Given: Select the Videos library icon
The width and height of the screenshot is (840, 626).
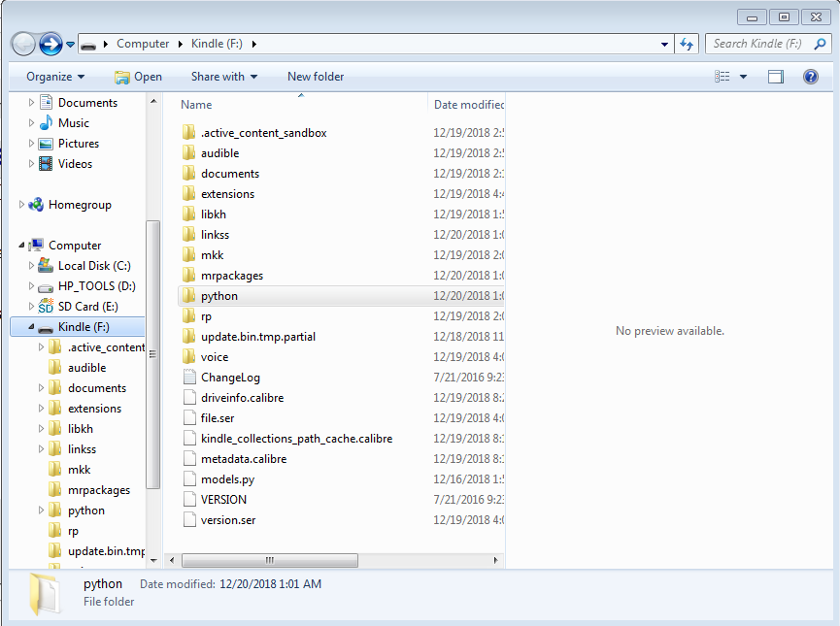Looking at the screenshot, I should pos(46,164).
